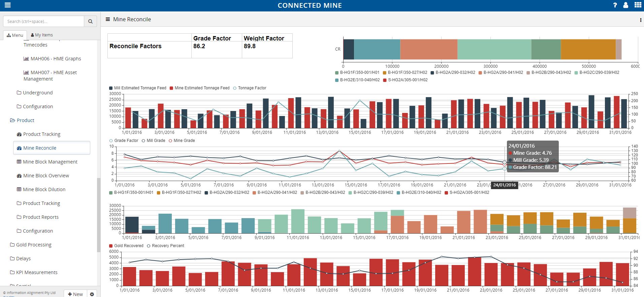644x297 pixels.
Task: Expand the Product Reports folder
Action: pyautogui.click(x=38, y=217)
